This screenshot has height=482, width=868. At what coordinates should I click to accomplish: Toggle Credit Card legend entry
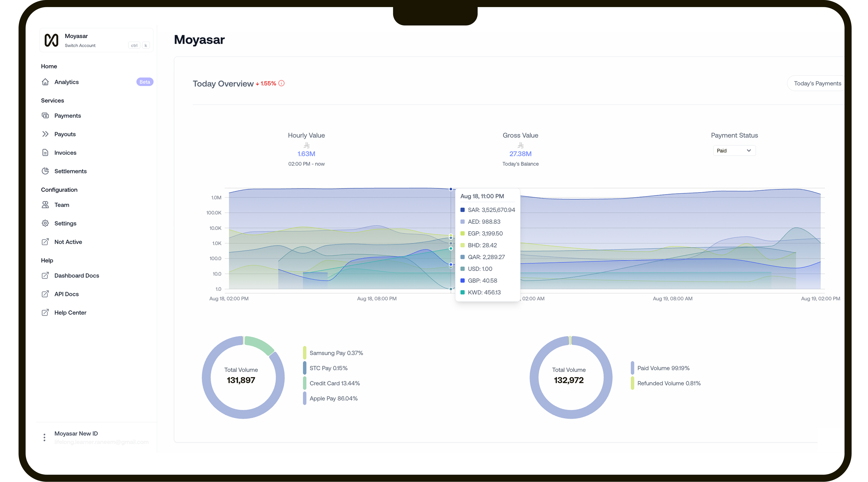click(x=334, y=383)
